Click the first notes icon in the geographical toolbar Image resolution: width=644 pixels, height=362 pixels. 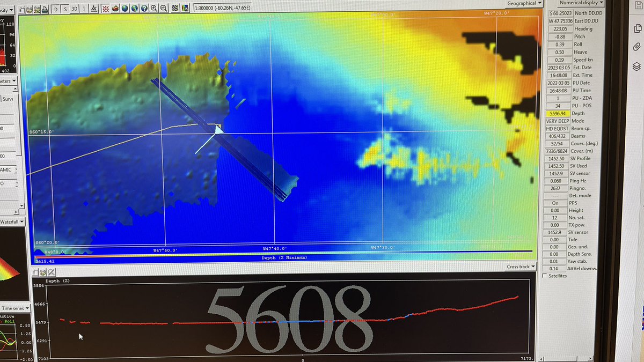(x=22, y=9)
